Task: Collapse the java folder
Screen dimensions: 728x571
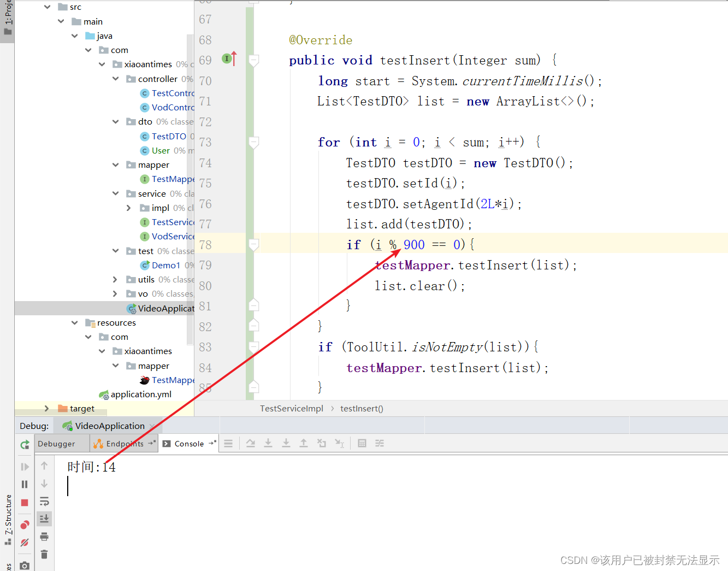Action: (74, 36)
